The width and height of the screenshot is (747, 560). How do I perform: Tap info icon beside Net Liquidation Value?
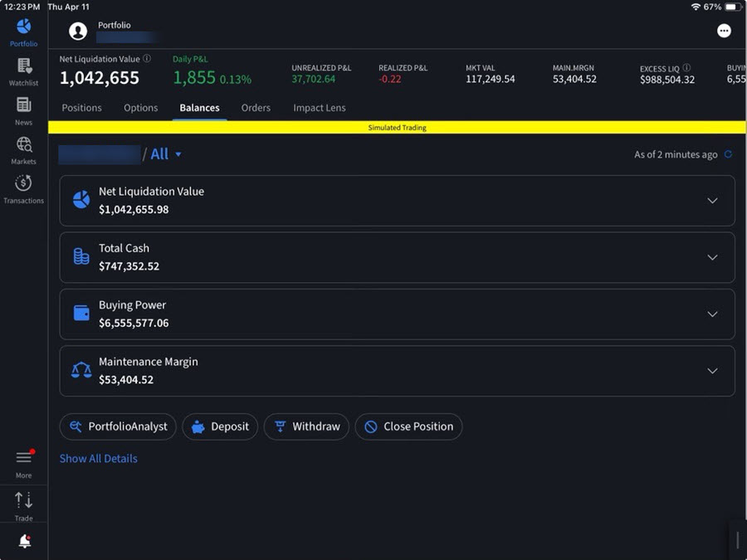[x=147, y=58]
